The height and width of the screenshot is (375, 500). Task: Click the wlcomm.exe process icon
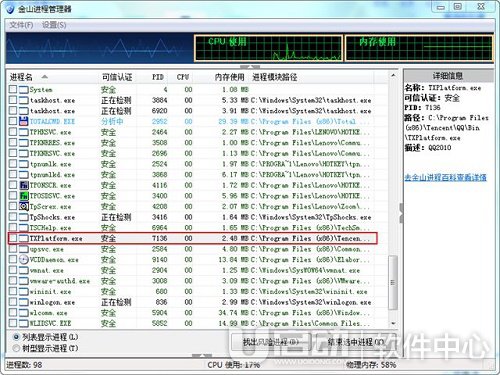24,313
